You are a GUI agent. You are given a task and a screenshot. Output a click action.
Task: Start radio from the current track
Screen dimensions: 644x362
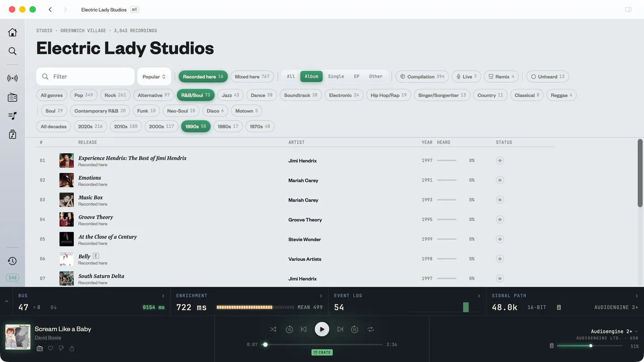[x=39, y=349]
